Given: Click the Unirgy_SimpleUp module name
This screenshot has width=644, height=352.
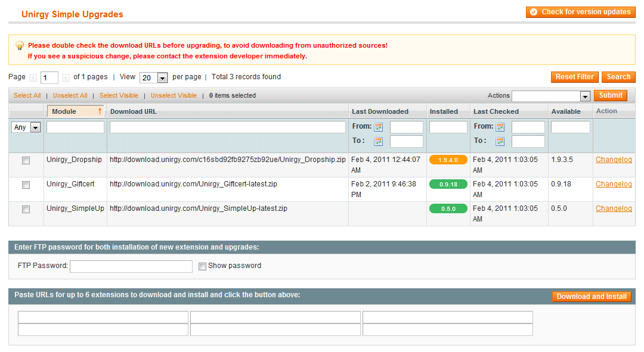Looking at the screenshot, I should tap(75, 208).
